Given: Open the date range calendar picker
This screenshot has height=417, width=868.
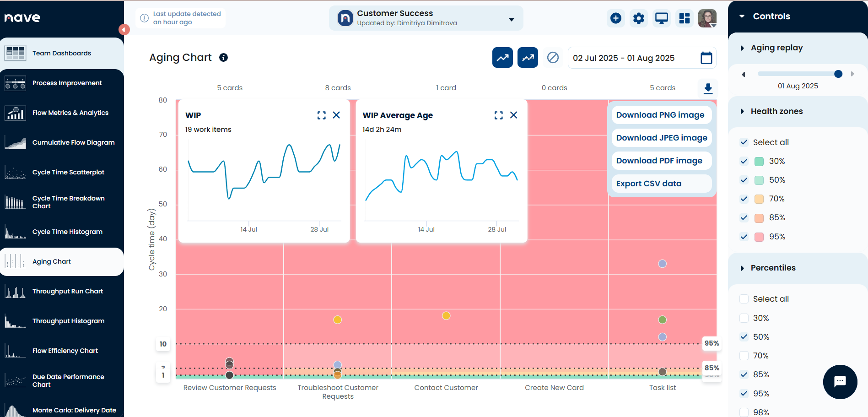Looking at the screenshot, I should click(706, 58).
